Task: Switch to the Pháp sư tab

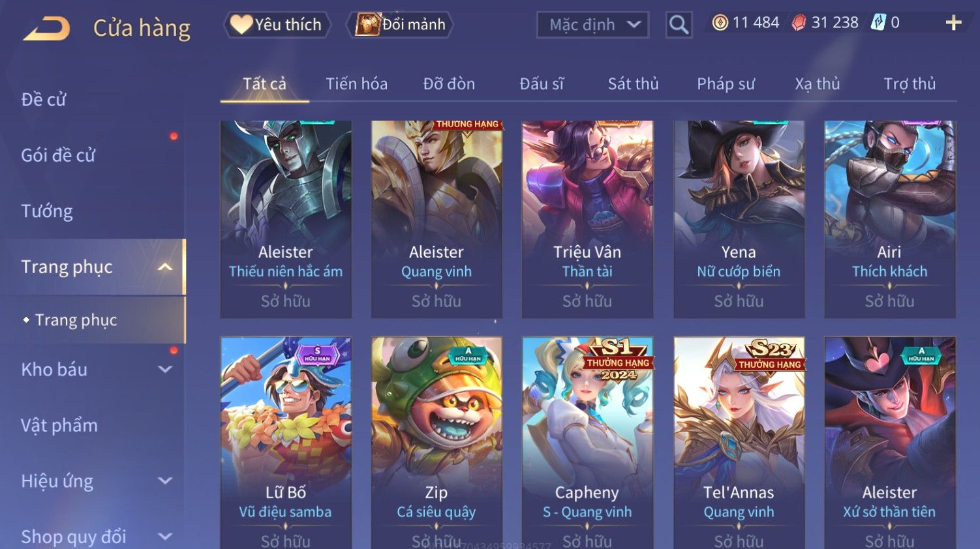Action: pyautogui.click(x=726, y=84)
